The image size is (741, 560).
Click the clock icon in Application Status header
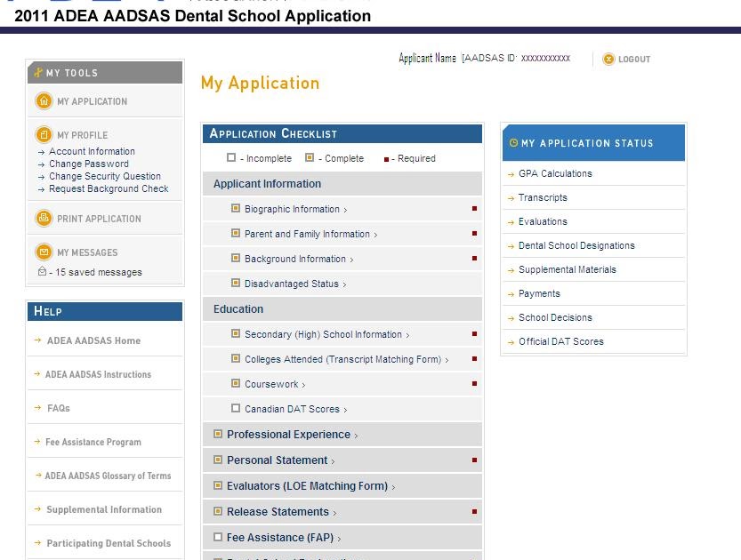[x=513, y=142]
